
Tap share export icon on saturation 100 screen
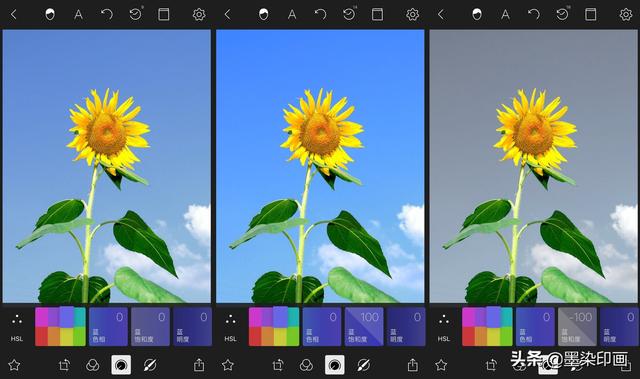tap(412, 364)
